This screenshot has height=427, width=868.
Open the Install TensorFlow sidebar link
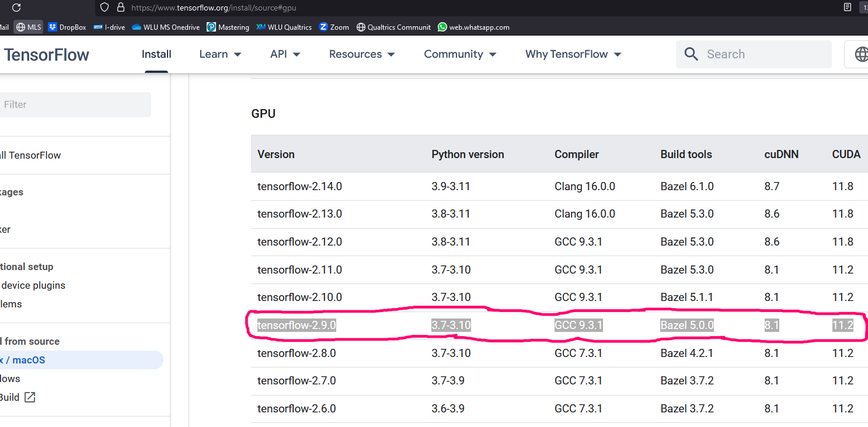pos(30,155)
